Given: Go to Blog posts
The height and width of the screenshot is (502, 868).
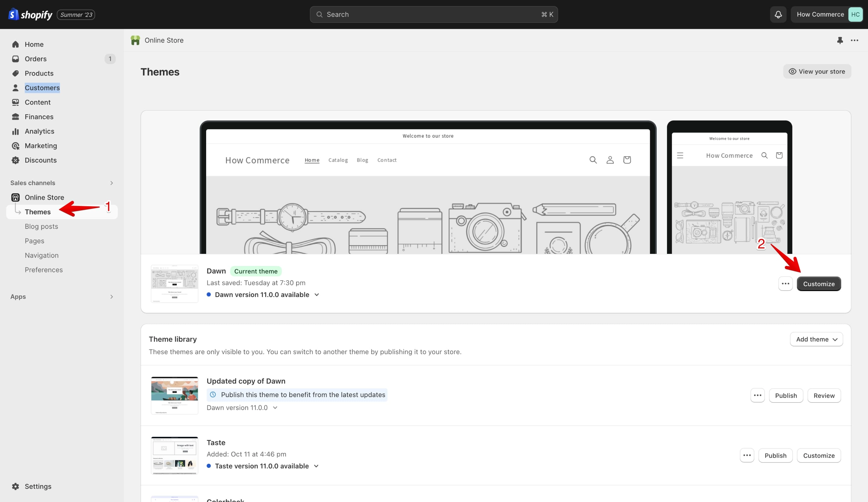Looking at the screenshot, I should (x=41, y=226).
